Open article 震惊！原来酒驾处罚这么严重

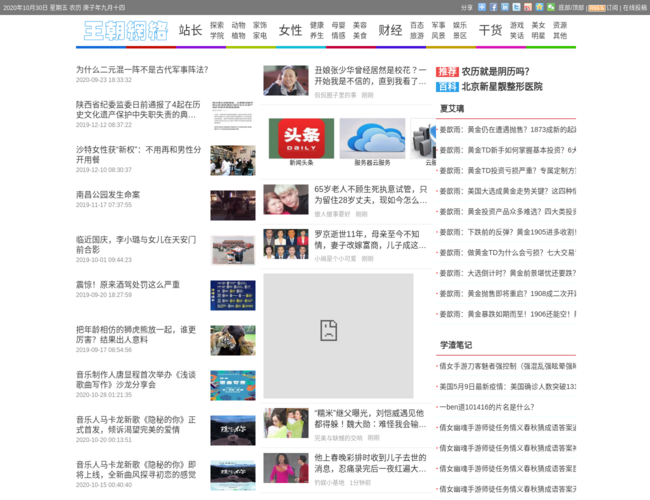[128, 285]
